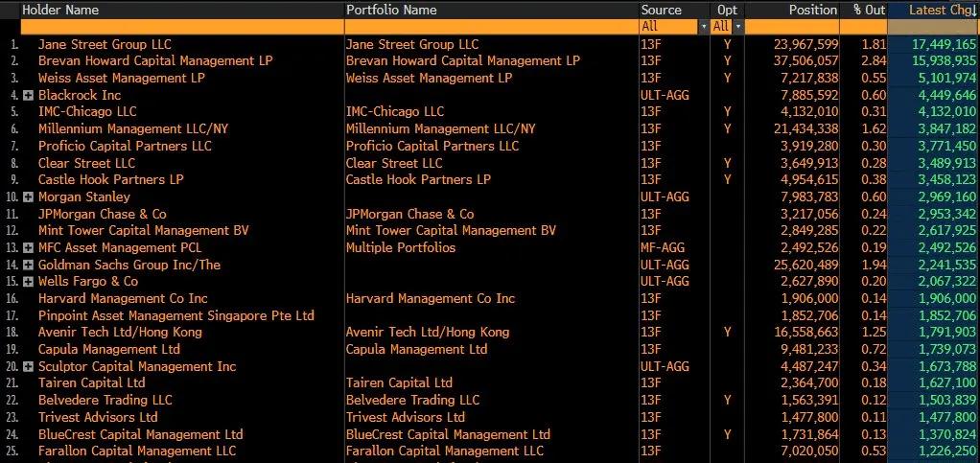This screenshot has width=980, height=463.
Task: Sort by Position column header
Action: point(812,10)
